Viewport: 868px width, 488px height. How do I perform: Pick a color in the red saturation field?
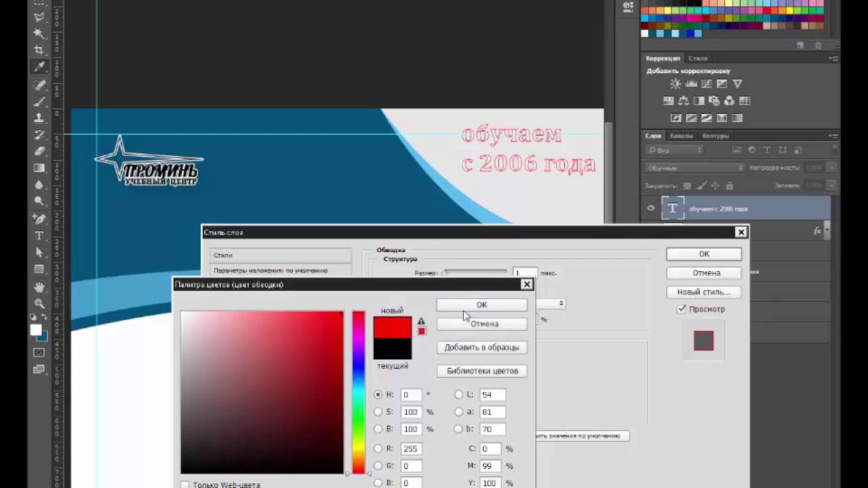click(x=262, y=393)
